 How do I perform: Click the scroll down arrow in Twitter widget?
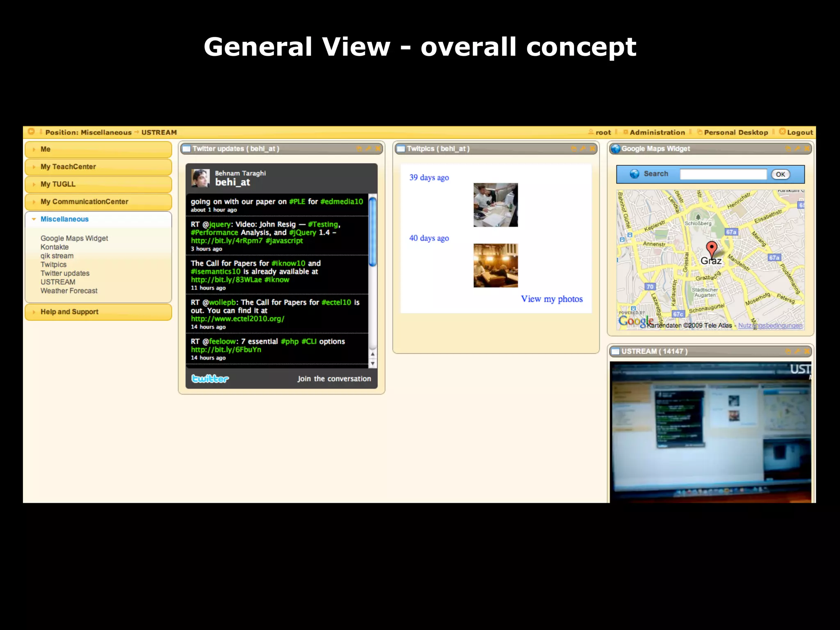click(372, 363)
